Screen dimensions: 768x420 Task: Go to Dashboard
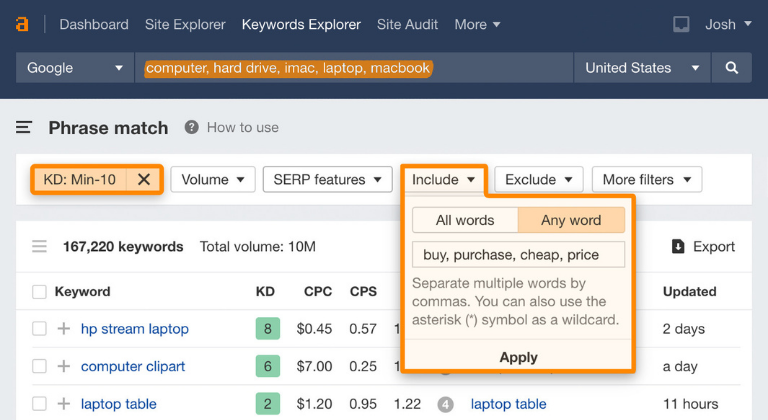pos(94,24)
